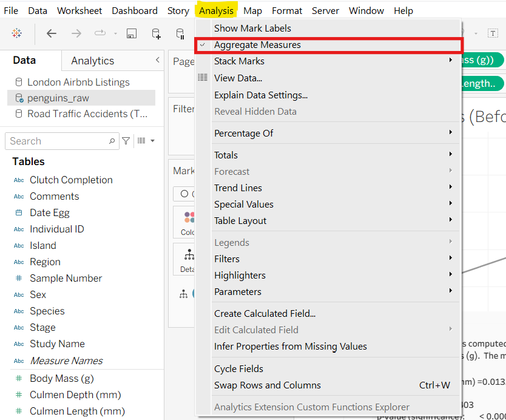Click the Add new data source icon
Screen dimensions: 506x420
(x=156, y=33)
